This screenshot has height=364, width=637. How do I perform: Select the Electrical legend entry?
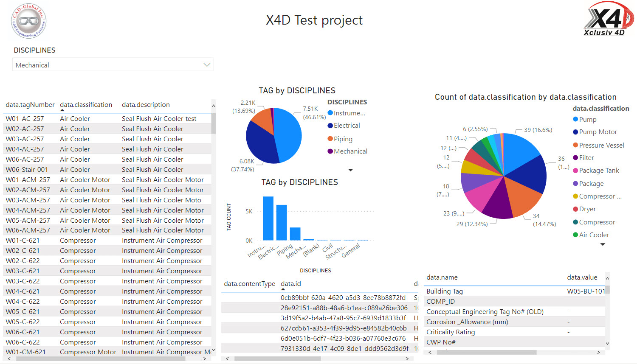(x=344, y=126)
